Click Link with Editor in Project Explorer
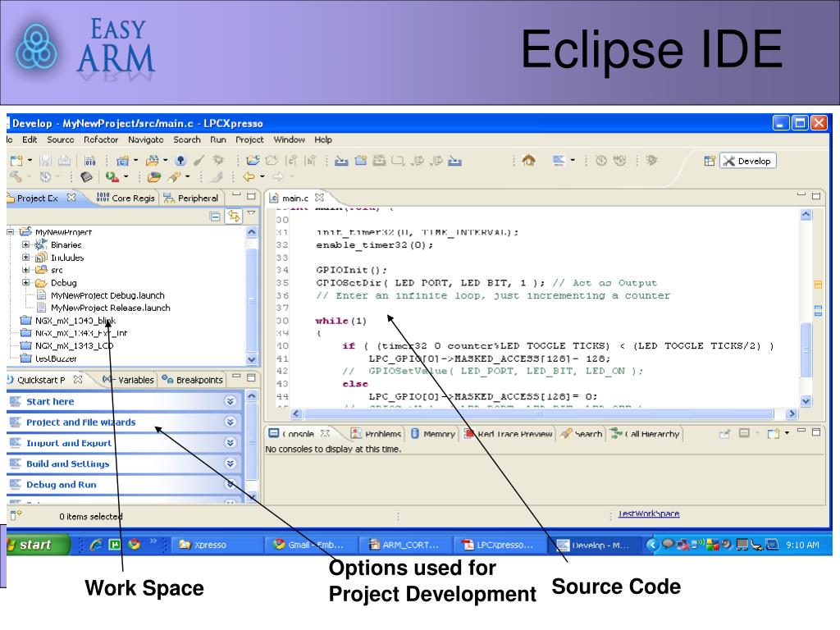The image size is (840, 630). point(234,216)
